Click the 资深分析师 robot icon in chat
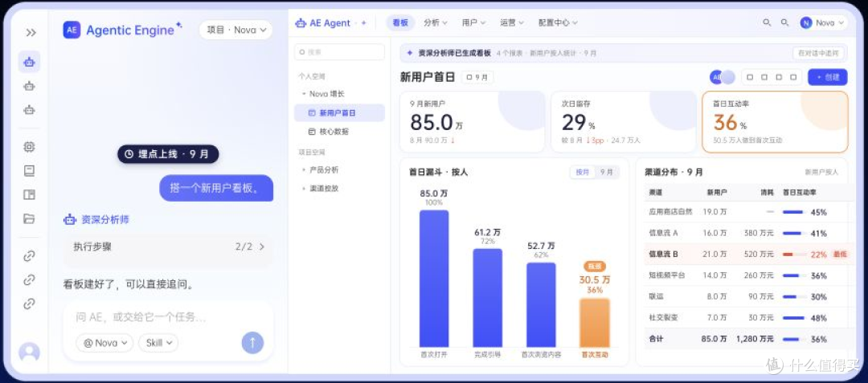Image resolution: width=868 pixels, height=383 pixels. click(70, 219)
